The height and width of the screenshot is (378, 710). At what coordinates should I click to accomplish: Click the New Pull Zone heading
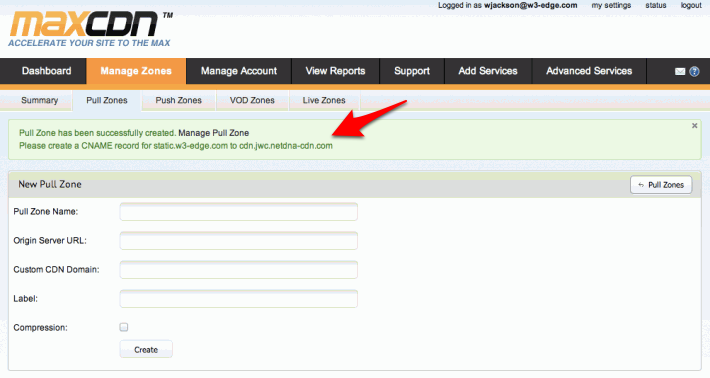(50, 184)
